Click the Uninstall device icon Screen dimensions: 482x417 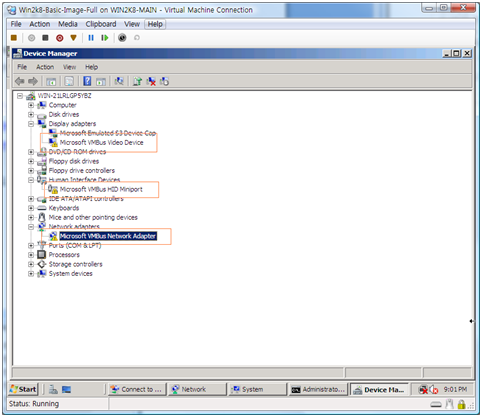(151, 81)
